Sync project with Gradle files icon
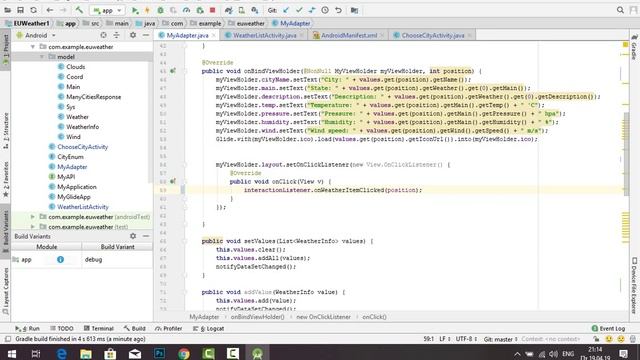 click(x=229, y=10)
